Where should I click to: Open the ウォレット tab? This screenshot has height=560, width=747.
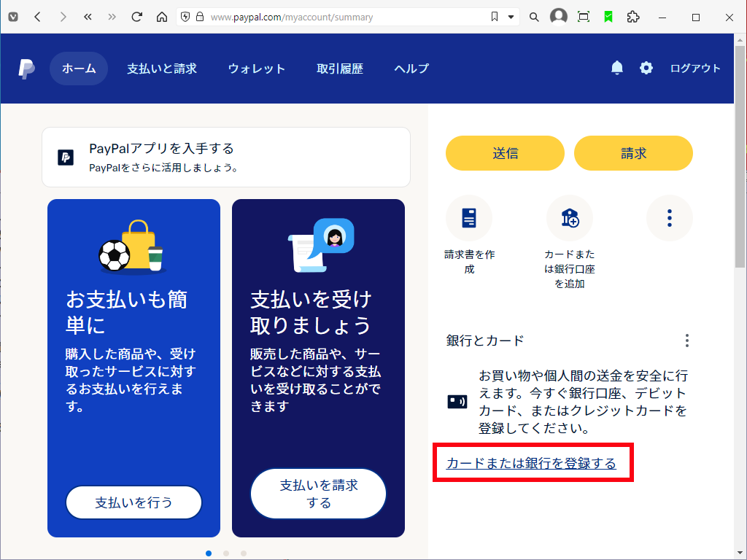[x=256, y=69]
